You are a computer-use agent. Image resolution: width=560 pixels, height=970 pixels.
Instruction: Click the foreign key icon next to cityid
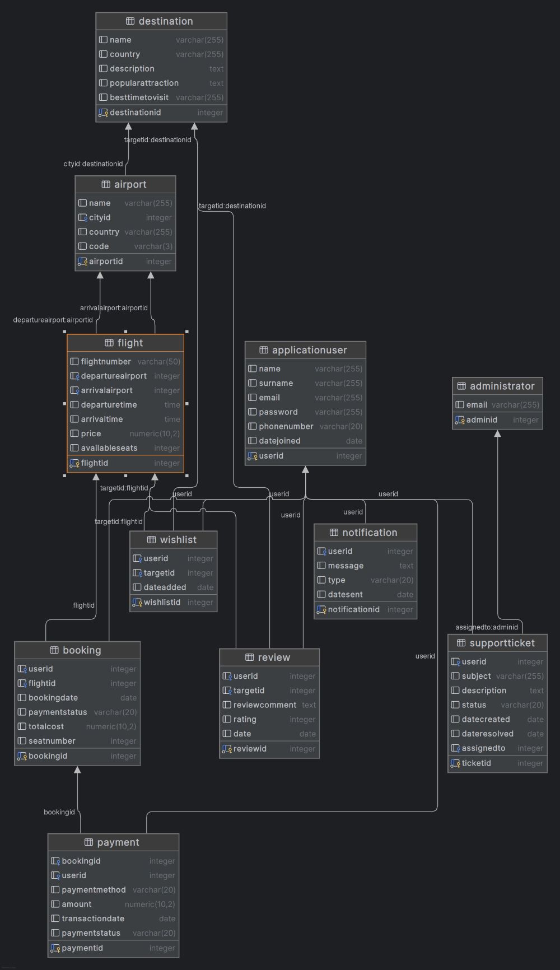pyautogui.click(x=82, y=218)
